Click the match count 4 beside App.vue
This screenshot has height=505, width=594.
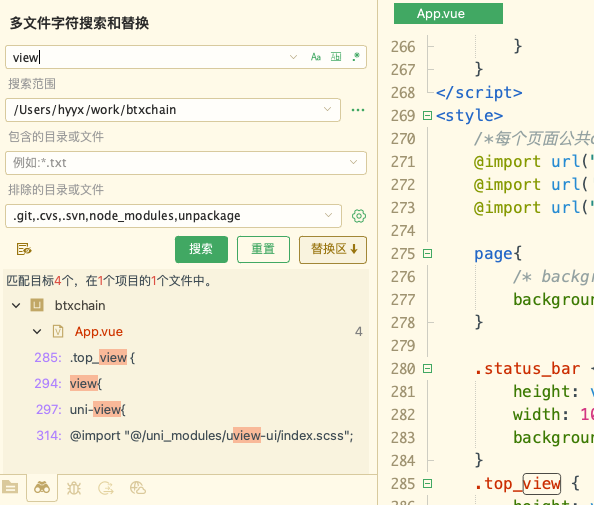(x=358, y=332)
